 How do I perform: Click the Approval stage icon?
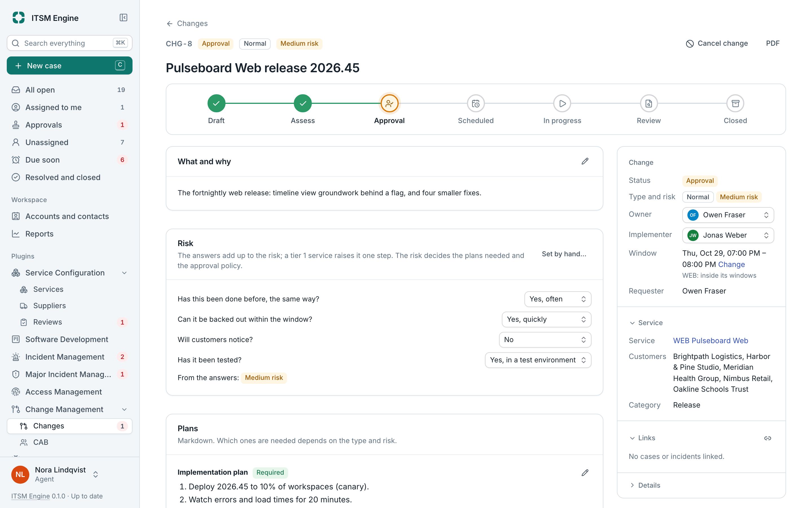[x=389, y=104]
